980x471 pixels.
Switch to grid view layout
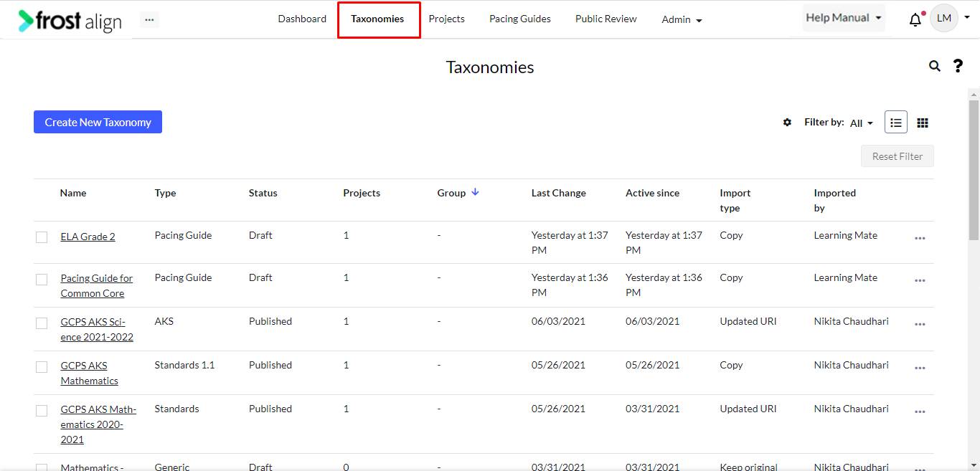pos(923,122)
